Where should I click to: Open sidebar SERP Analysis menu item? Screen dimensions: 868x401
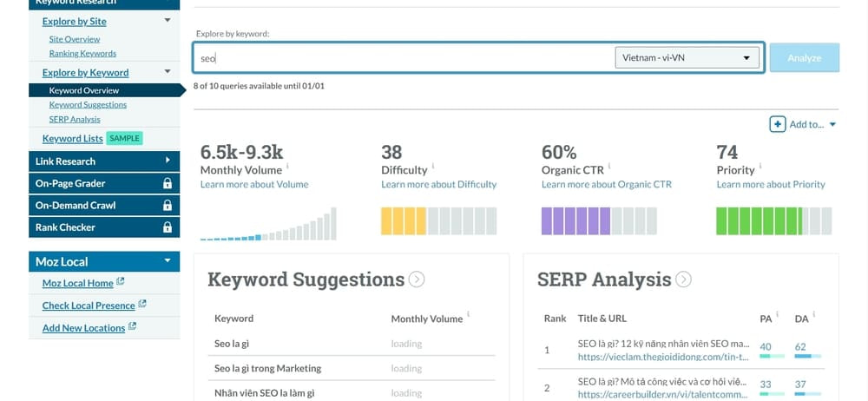click(75, 119)
